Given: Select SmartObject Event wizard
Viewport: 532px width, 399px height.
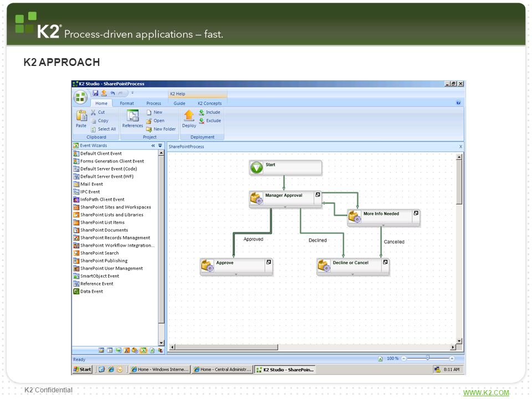Looking at the screenshot, I should 96,276.
